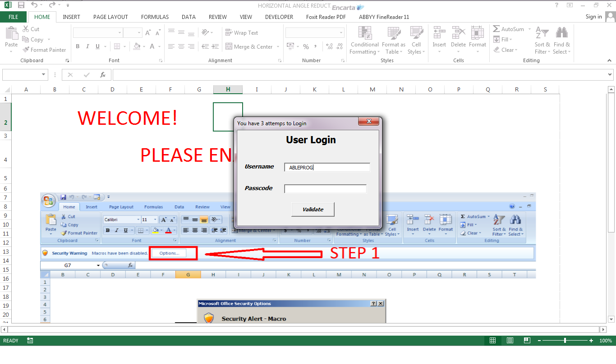This screenshot has width=616, height=364.
Task: Click the Page Layout view status icon
Action: tap(510, 341)
